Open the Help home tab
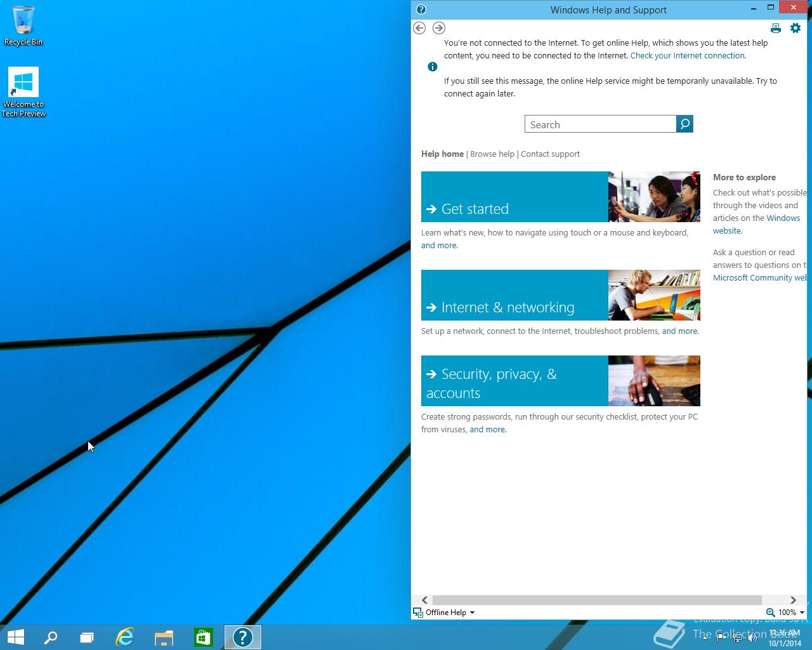Image resolution: width=812 pixels, height=650 pixels. point(442,154)
